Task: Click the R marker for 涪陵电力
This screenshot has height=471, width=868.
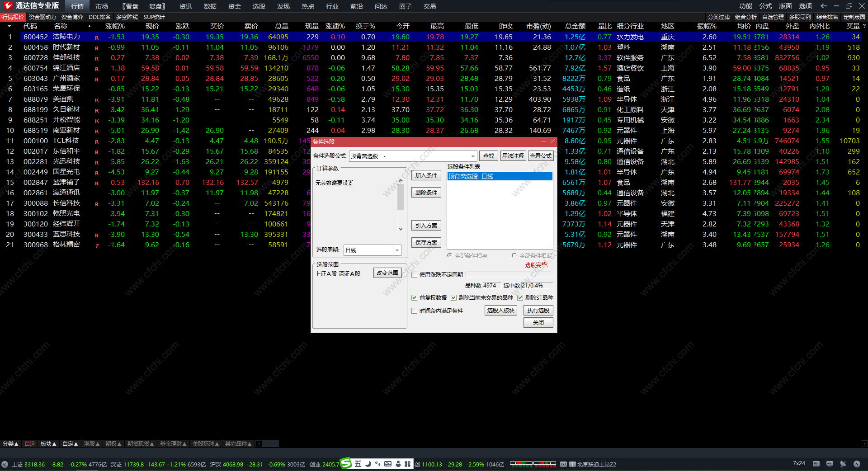Action: point(97,38)
